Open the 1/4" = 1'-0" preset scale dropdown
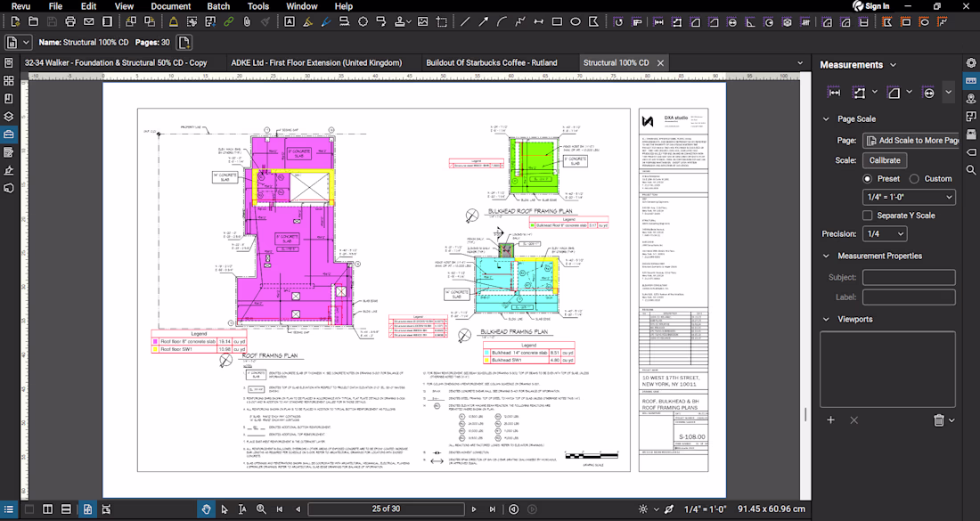Image resolution: width=980 pixels, height=521 pixels. 910,198
